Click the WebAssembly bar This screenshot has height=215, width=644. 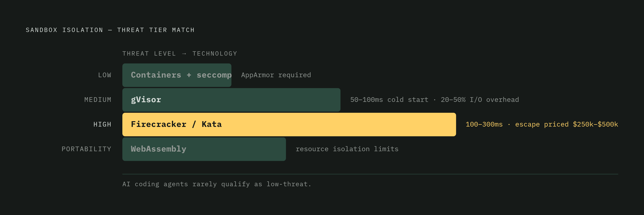click(204, 149)
